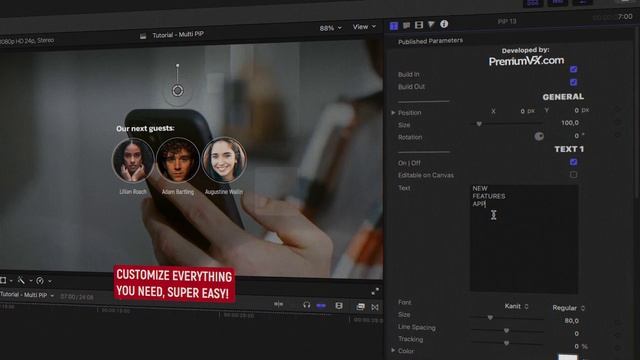Select the Transform tool below the viewer
Viewport: 640px width, 360px height.
click(3, 280)
